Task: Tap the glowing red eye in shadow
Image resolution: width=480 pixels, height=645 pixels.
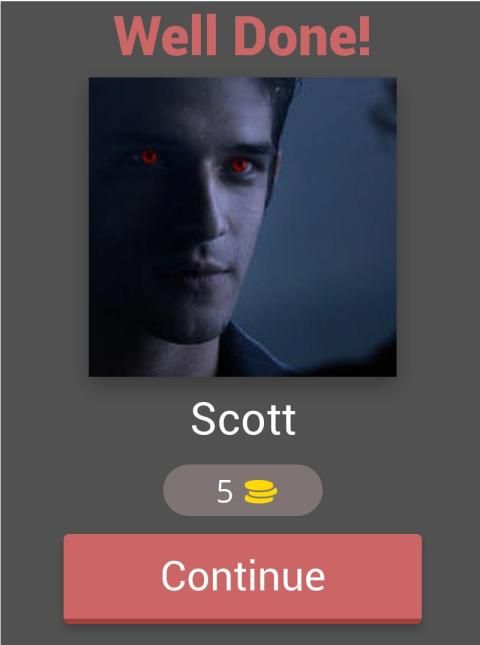Action: [149, 156]
